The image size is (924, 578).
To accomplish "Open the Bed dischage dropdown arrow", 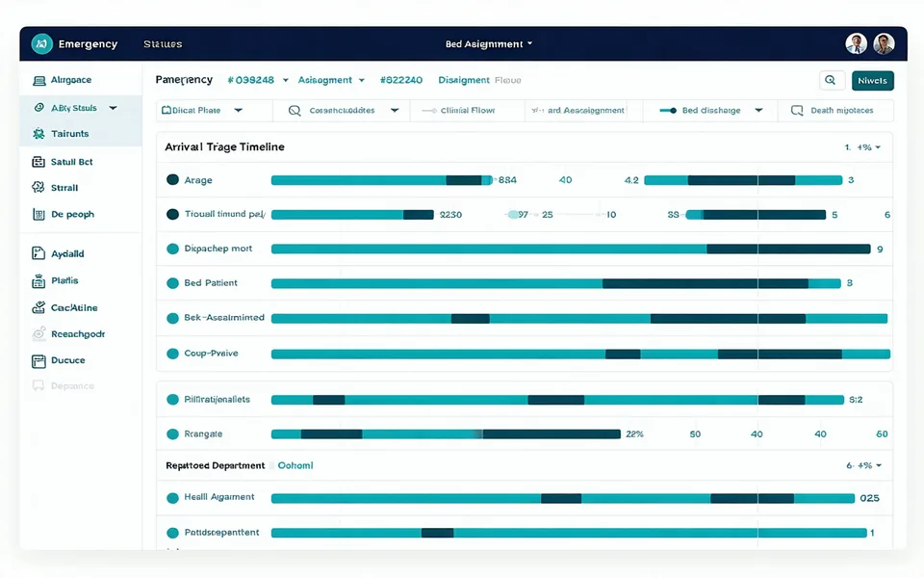I will [758, 110].
